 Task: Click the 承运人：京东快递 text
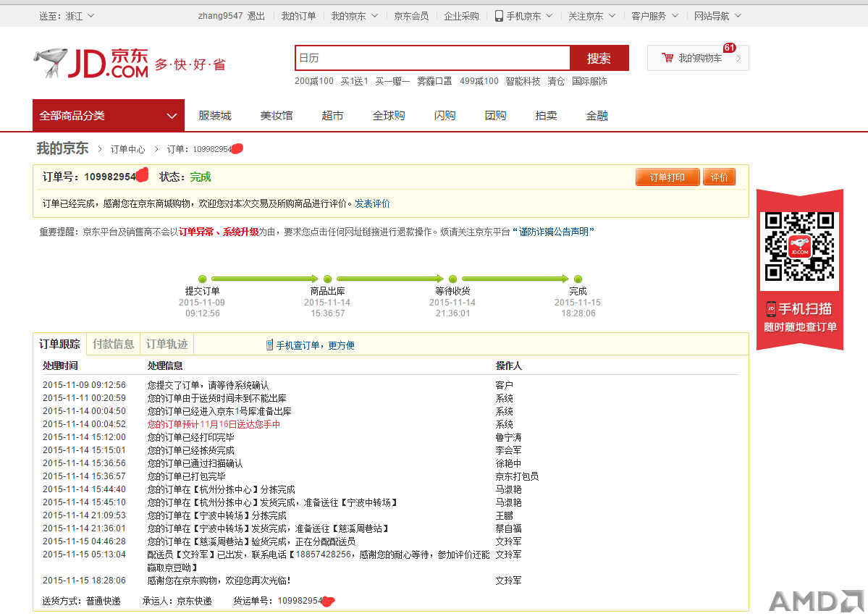click(x=177, y=601)
